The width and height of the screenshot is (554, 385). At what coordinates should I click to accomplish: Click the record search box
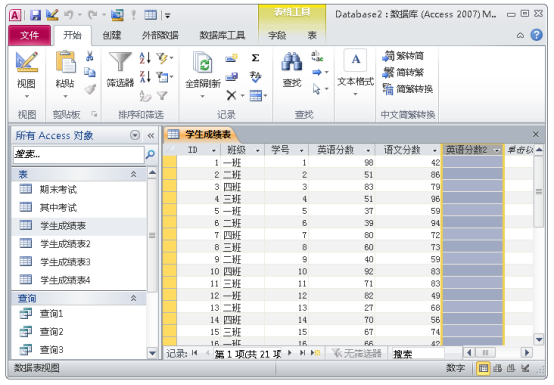pyautogui.click(x=417, y=353)
